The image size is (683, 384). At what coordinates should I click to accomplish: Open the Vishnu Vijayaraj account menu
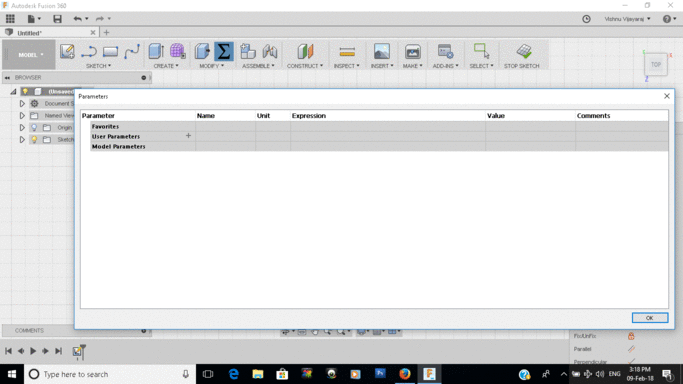(x=627, y=19)
